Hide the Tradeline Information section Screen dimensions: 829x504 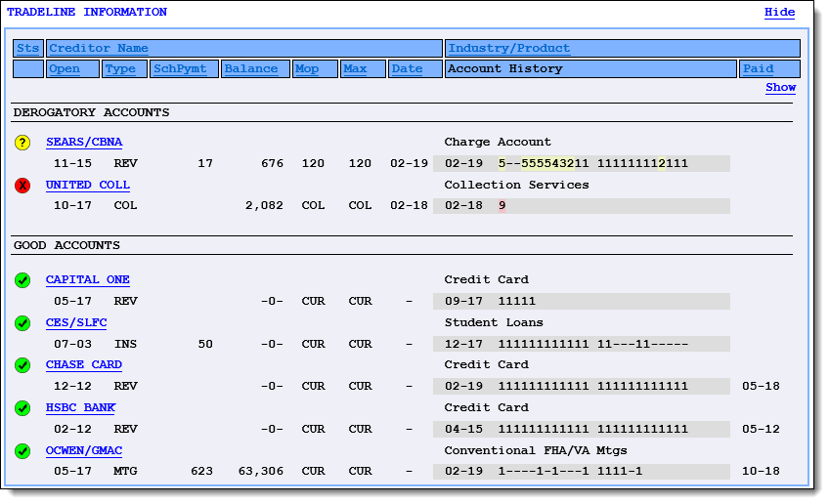779,12
